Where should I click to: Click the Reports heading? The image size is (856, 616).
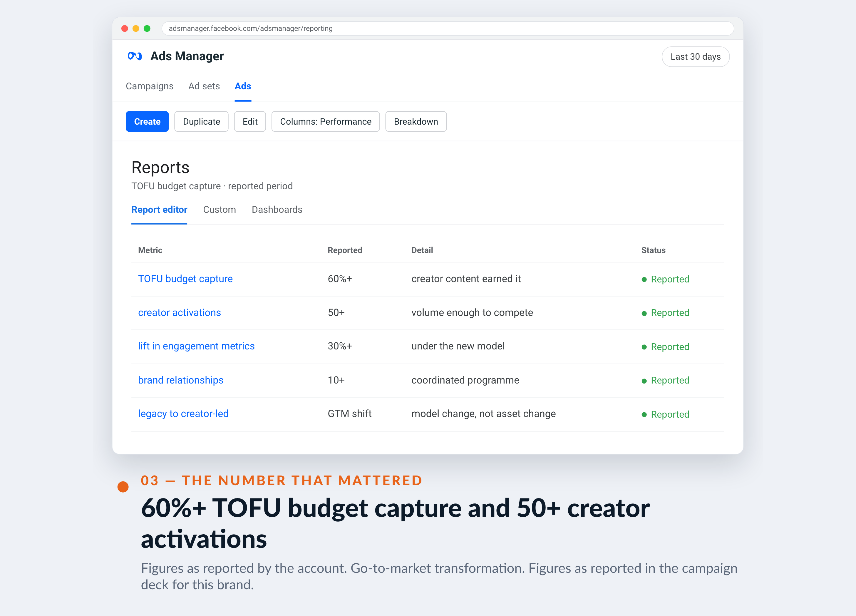[x=160, y=168]
